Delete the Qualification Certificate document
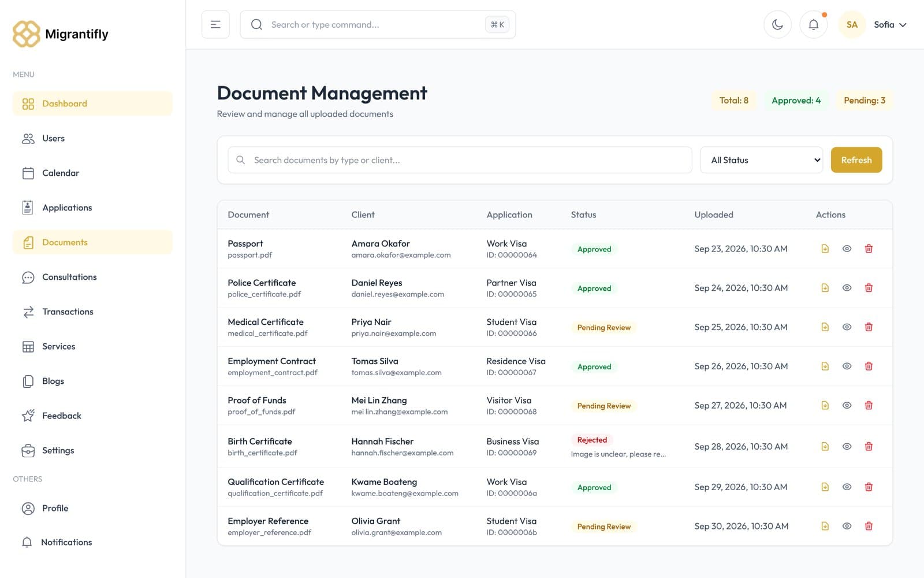This screenshot has width=924, height=578. tap(869, 487)
